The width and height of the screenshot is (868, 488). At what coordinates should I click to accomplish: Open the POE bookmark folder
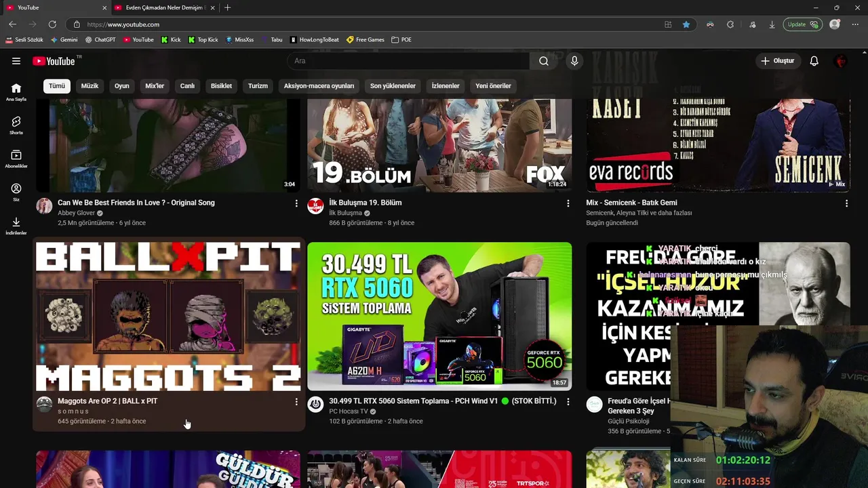tap(401, 39)
